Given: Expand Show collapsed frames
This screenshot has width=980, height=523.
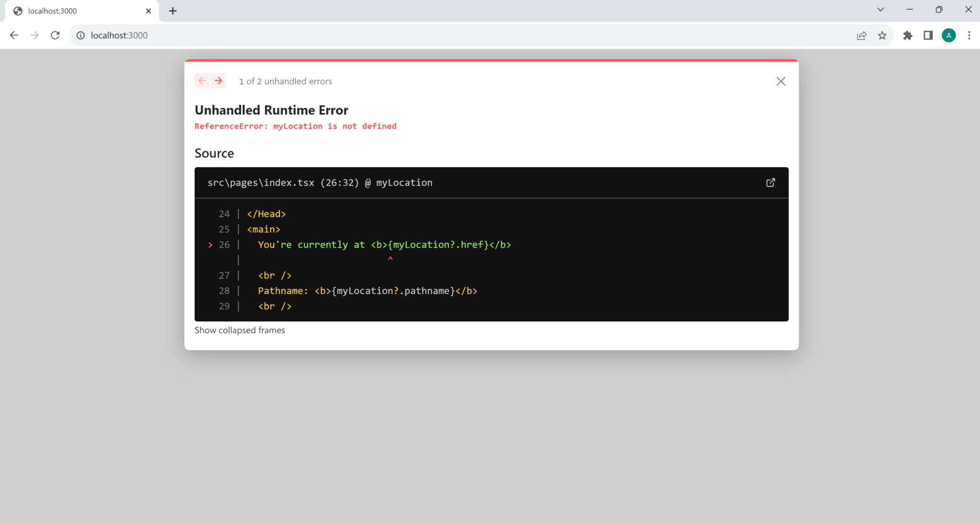Looking at the screenshot, I should click(x=239, y=330).
